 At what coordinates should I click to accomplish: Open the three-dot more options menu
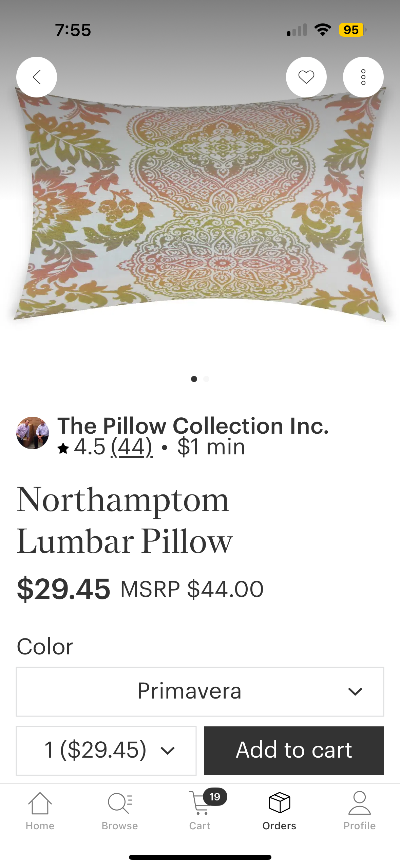363,77
